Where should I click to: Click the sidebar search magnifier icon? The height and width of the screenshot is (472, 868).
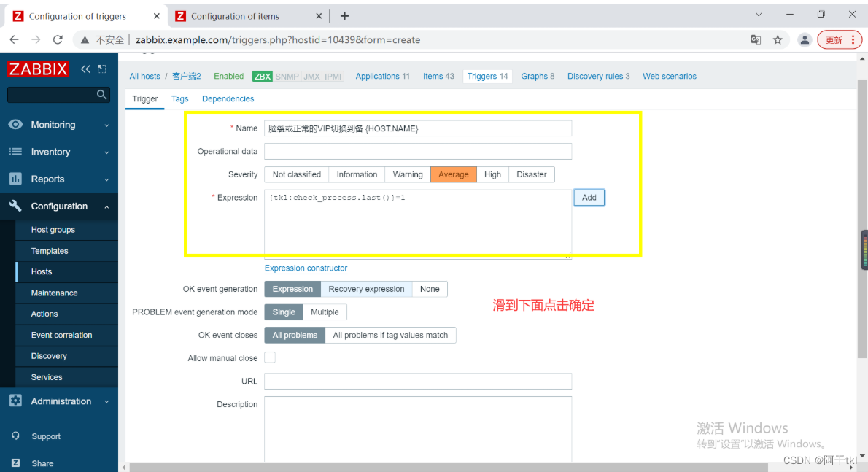101,95
